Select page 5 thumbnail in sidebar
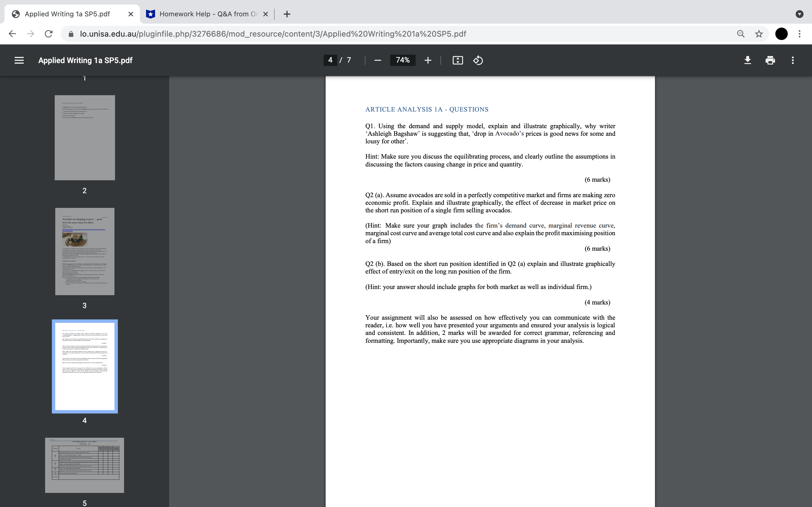Screen dimensions: 812x507 click(85, 465)
